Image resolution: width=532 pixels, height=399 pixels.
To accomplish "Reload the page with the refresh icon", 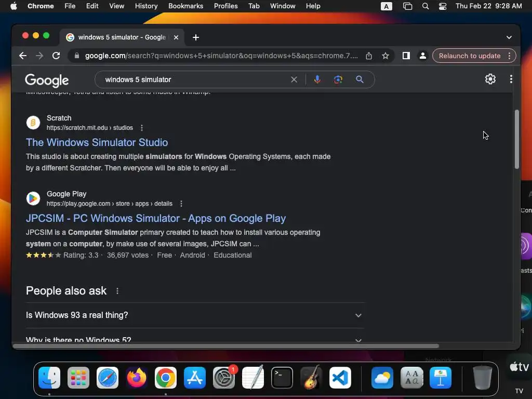I will 56,56.
